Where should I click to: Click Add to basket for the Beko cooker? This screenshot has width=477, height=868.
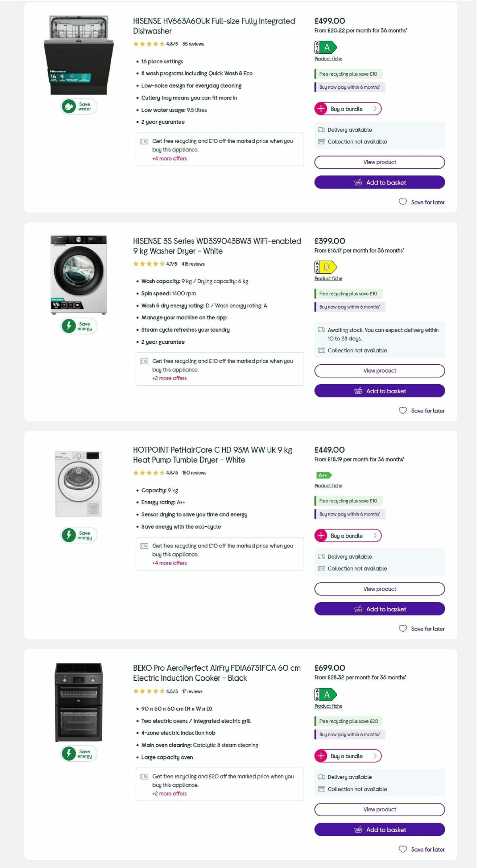379,829
